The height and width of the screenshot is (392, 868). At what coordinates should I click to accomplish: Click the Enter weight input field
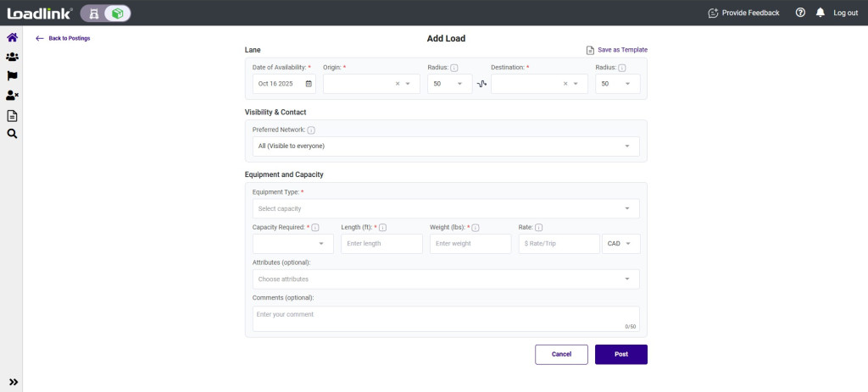pyautogui.click(x=470, y=244)
